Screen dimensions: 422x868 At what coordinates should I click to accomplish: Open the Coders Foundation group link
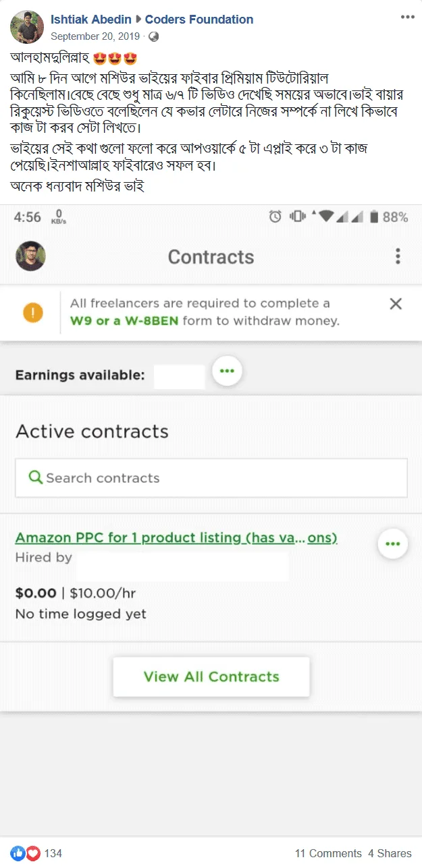[x=199, y=20]
